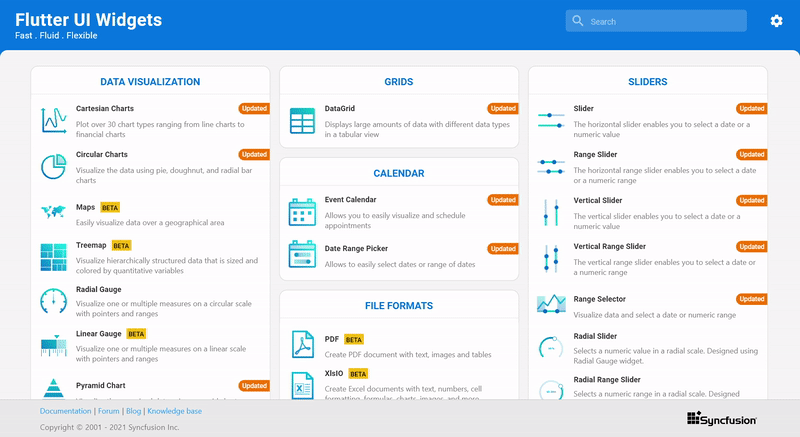Click the Radial Slider icon

coord(551,348)
